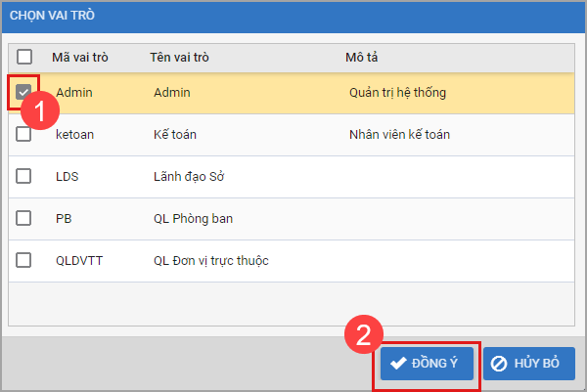Click the Tên vai trò column header

179,57
